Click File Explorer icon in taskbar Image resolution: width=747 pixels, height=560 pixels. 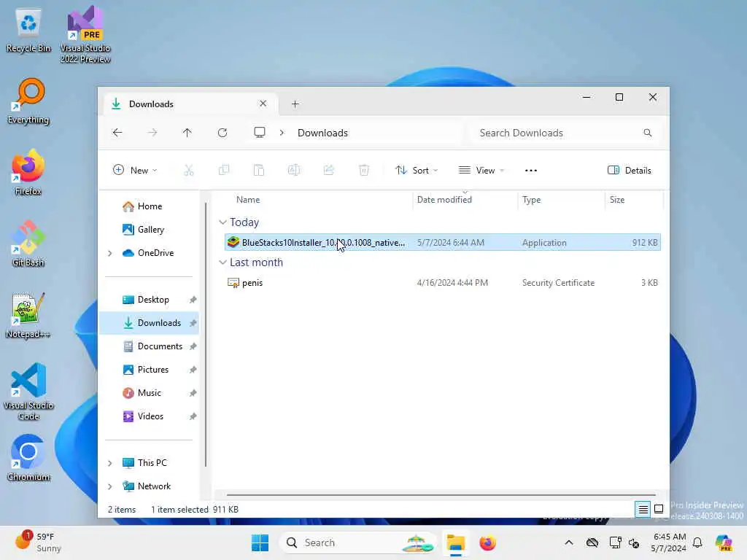click(x=455, y=542)
